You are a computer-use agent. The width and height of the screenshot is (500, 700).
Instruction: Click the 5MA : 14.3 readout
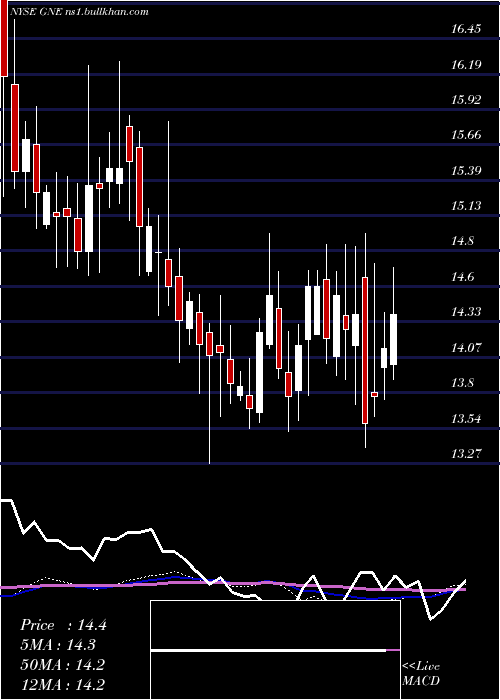point(58,645)
